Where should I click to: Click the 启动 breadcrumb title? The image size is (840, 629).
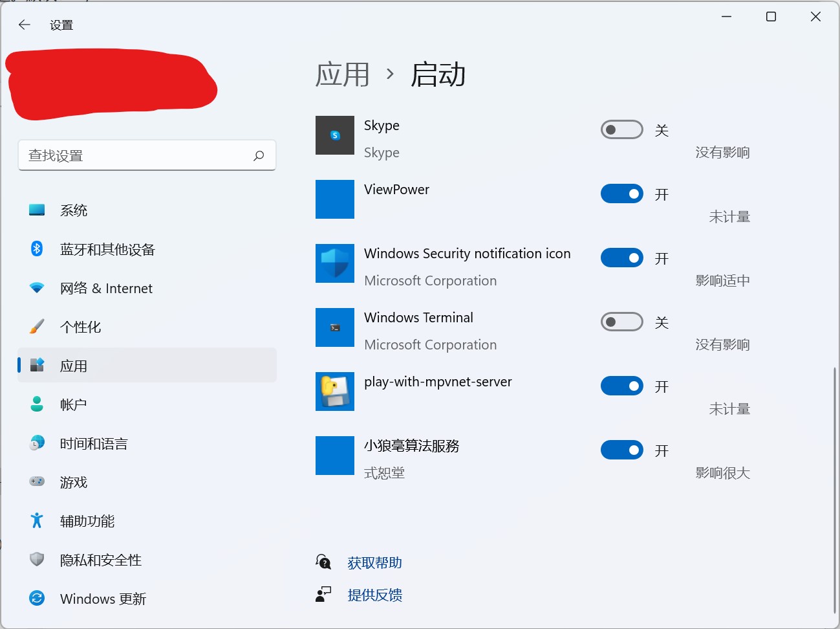tap(438, 74)
